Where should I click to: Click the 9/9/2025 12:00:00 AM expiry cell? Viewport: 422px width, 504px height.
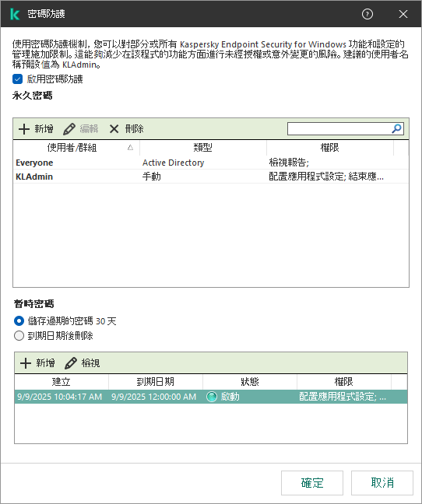click(153, 397)
